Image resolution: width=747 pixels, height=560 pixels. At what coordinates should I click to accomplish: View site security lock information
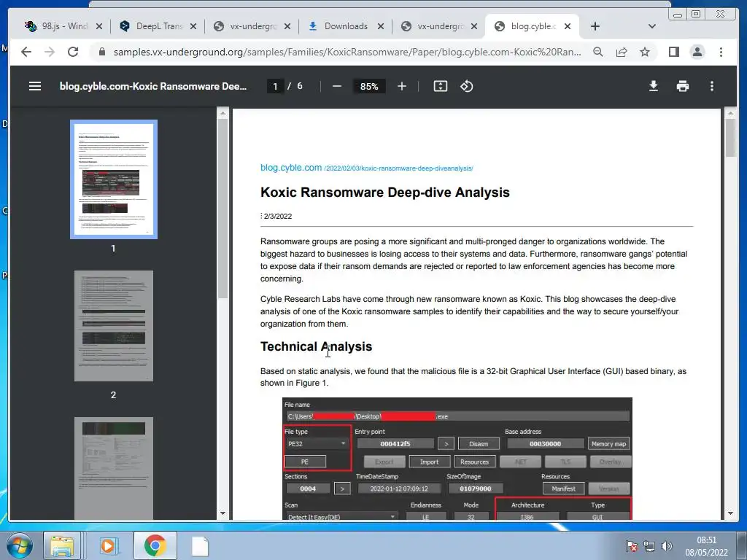coord(102,52)
